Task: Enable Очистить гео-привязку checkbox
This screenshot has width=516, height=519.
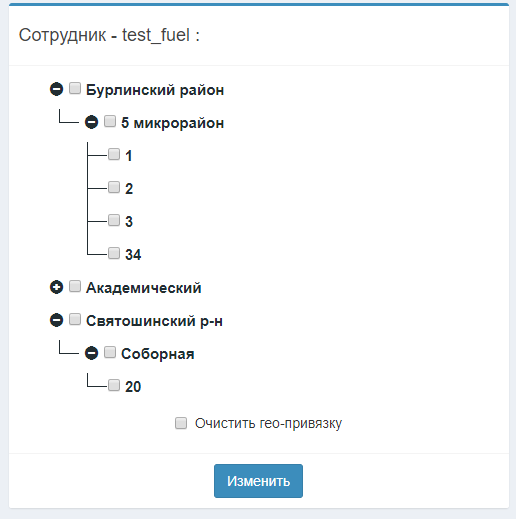Action: tap(181, 423)
